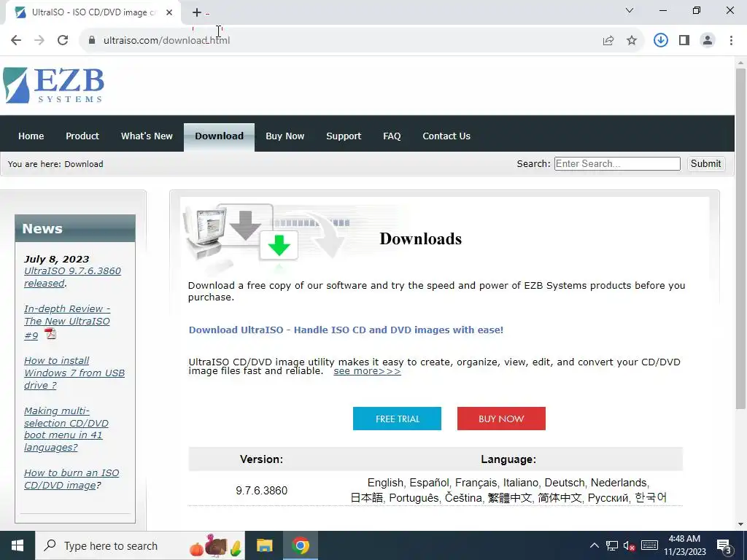Click the red BUY NOW button
Image resolution: width=747 pixels, height=560 pixels.
[x=501, y=419]
